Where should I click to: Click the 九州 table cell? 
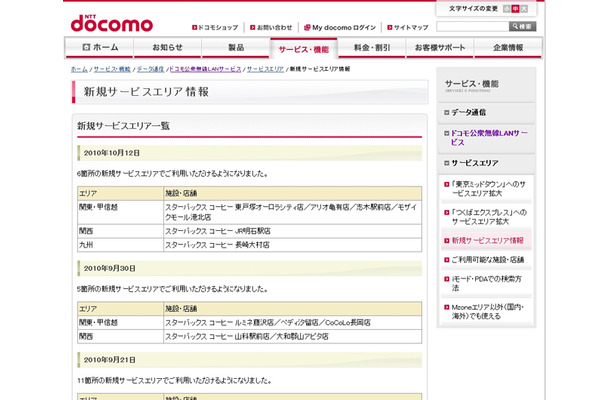120,245
